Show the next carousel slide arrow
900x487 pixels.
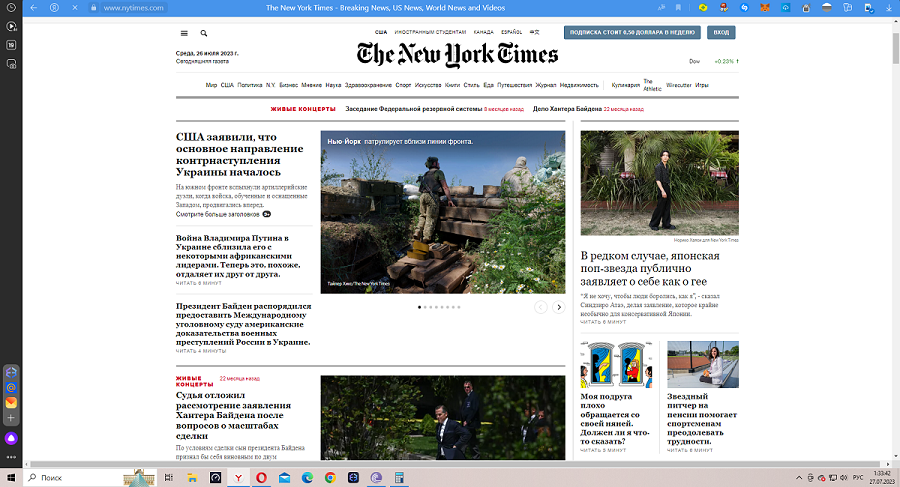pyautogui.click(x=558, y=307)
